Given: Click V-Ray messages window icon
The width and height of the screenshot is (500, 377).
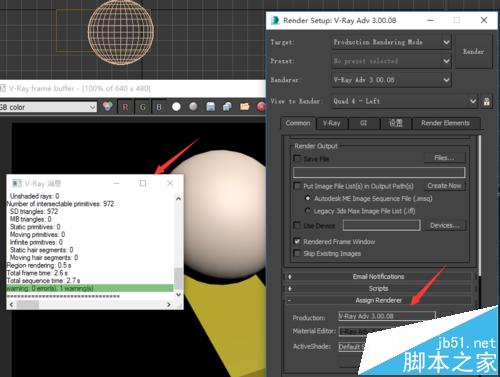Looking at the screenshot, I should [17, 183].
